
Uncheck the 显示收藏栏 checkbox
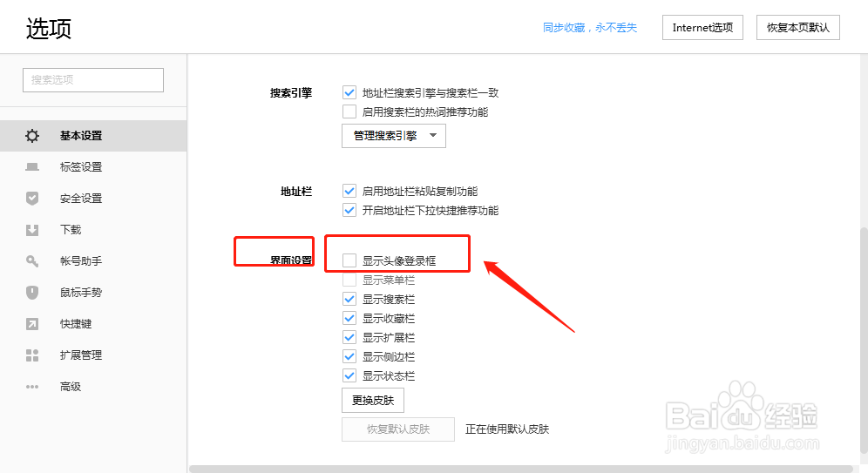click(x=349, y=318)
